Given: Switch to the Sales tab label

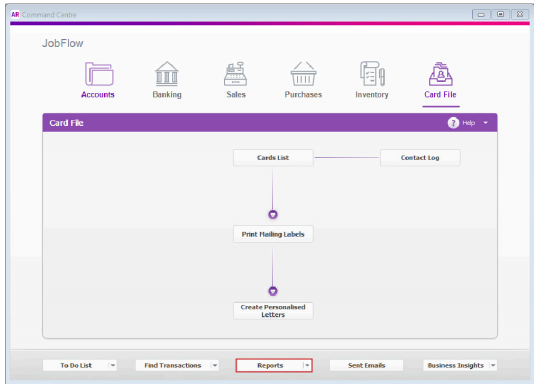Looking at the screenshot, I should [236, 95].
